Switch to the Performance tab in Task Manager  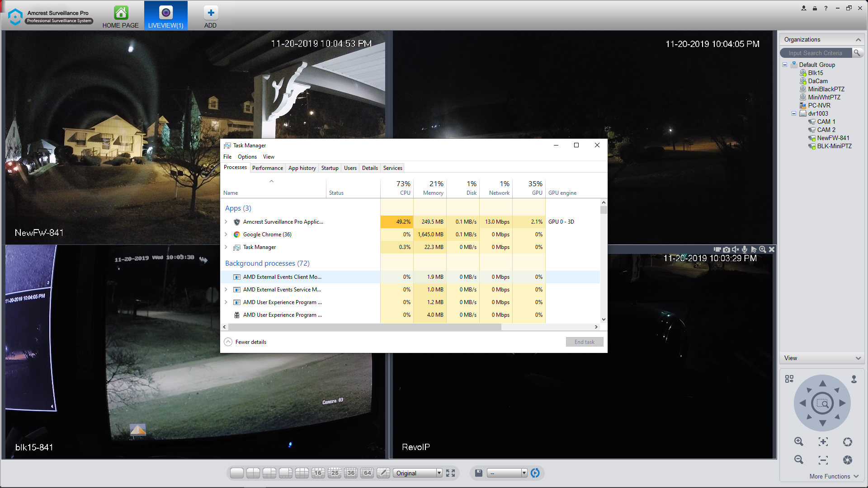point(267,168)
